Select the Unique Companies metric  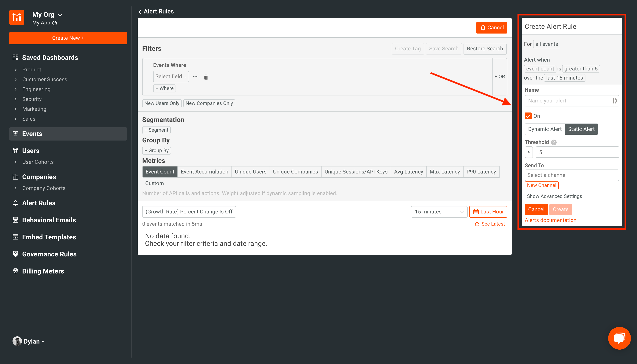[295, 172]
